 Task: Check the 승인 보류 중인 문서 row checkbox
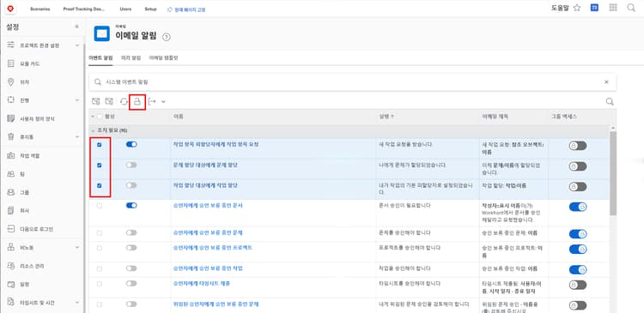click(100, 206)
